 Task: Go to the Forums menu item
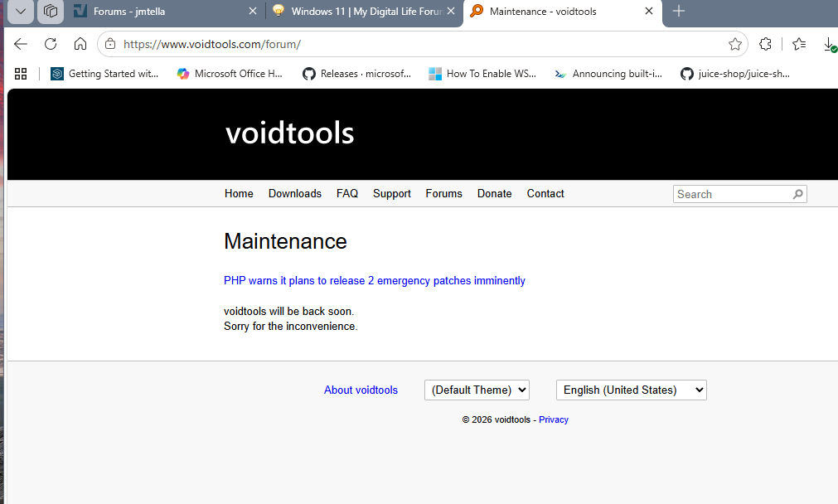click(x=443, y=193)
